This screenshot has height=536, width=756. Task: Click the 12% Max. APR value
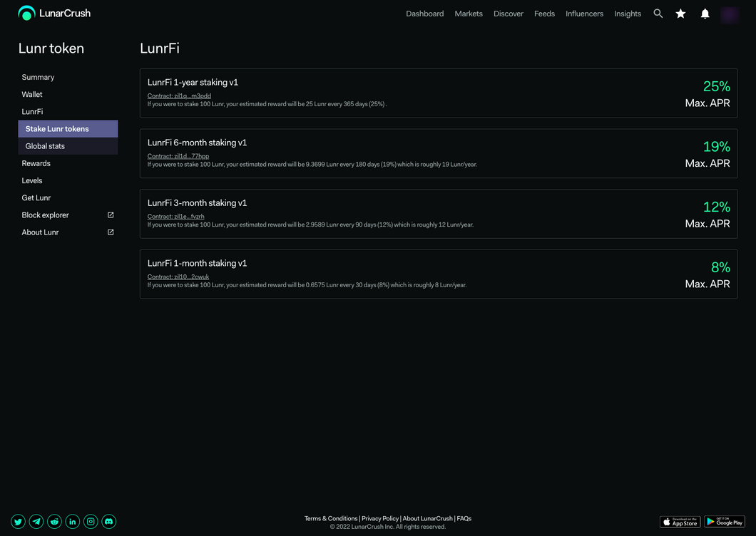(717, 207)
